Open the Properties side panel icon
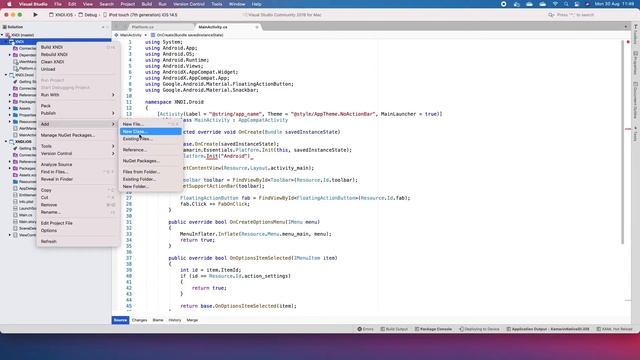 (x=636, y=62)
